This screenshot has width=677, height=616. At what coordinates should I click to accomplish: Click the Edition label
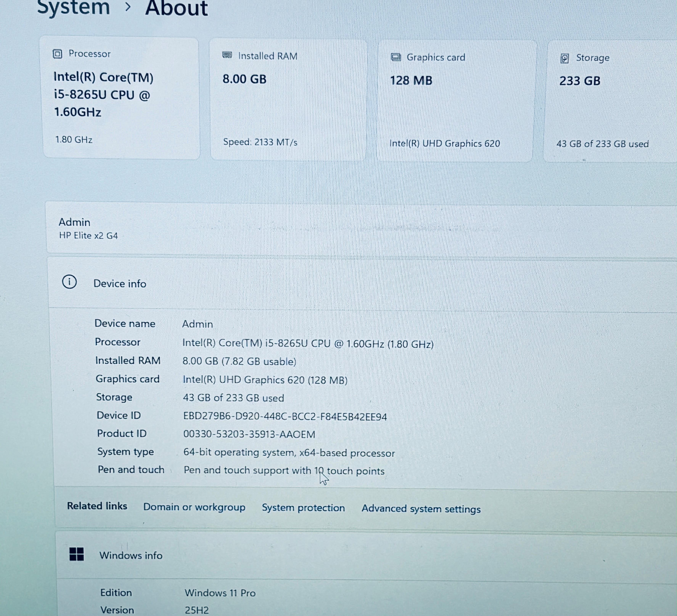(x=116, y=593)
